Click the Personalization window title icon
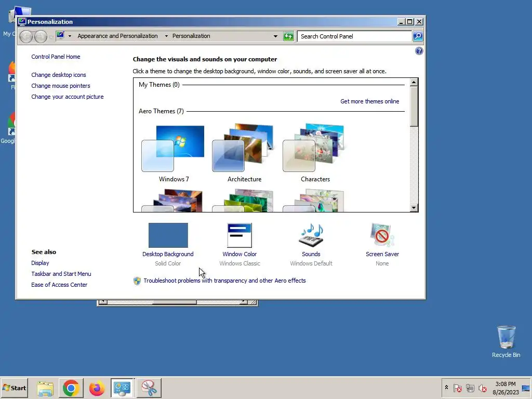 click(22, 22)
